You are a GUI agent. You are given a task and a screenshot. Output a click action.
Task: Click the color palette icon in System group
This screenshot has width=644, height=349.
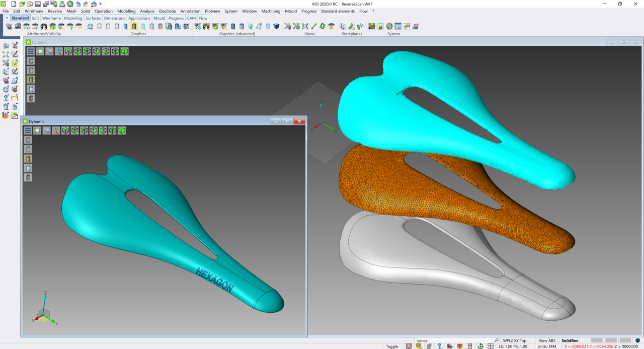pyautogui.click(x=372, y=26)
